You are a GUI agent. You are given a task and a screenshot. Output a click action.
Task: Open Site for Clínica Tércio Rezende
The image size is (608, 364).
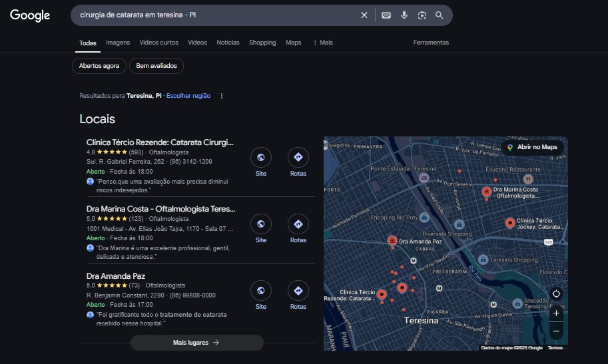[x=261, y=162]
